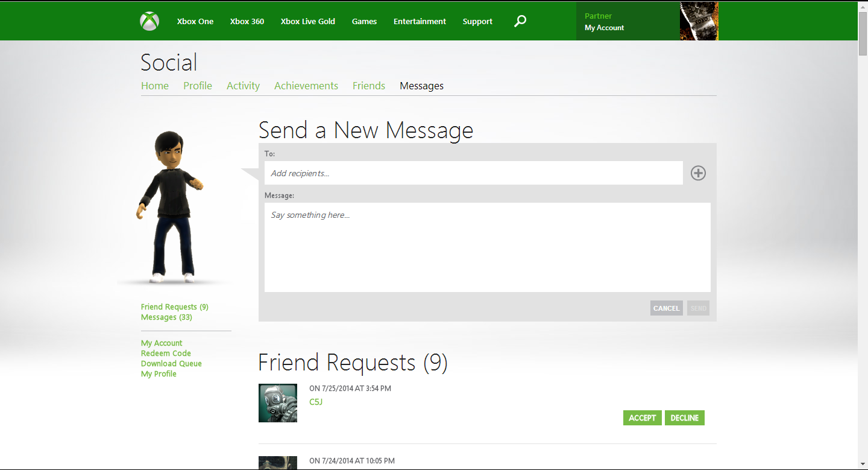The width and height of the screenshot is (868, 470).
Task: Switch to the Profile tab
Action: tap(198, 86)
